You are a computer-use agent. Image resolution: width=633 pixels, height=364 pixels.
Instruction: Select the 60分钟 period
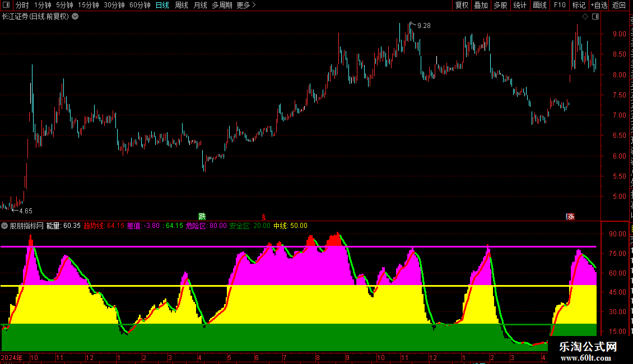pos(140,5)
